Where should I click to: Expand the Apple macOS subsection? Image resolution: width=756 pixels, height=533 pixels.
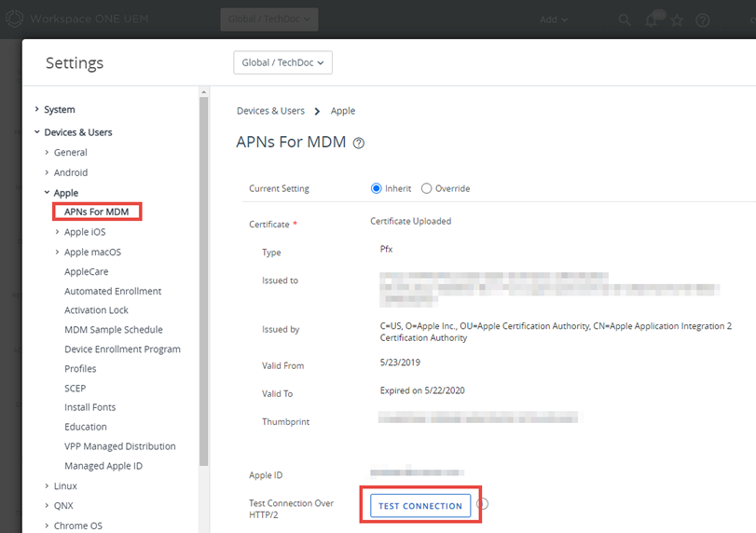pyautogui.click(x=57, y=252)
